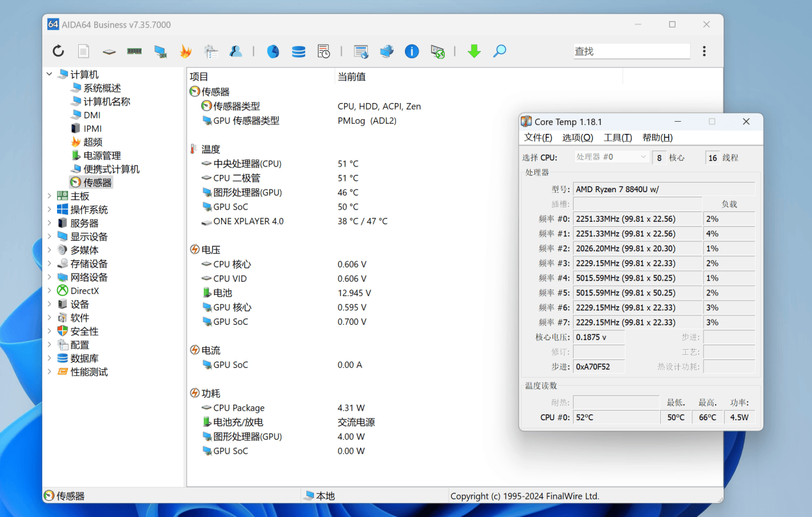This screenshot has width=812, height=517.
Task: Click the DirectX Xbox icon in tree
Action: point(62,291)
